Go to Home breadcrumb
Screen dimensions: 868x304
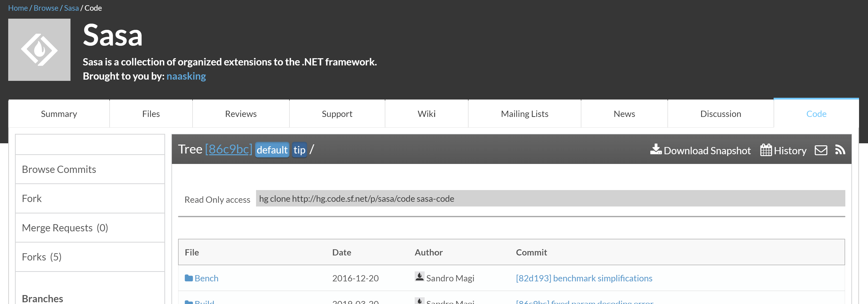coord(18,8)
